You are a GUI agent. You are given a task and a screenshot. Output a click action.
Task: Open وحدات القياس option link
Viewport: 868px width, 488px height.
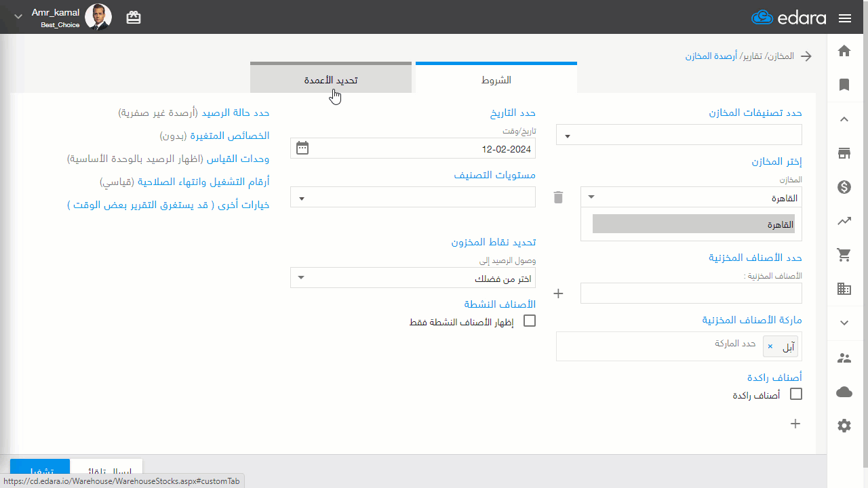point(238,159)
